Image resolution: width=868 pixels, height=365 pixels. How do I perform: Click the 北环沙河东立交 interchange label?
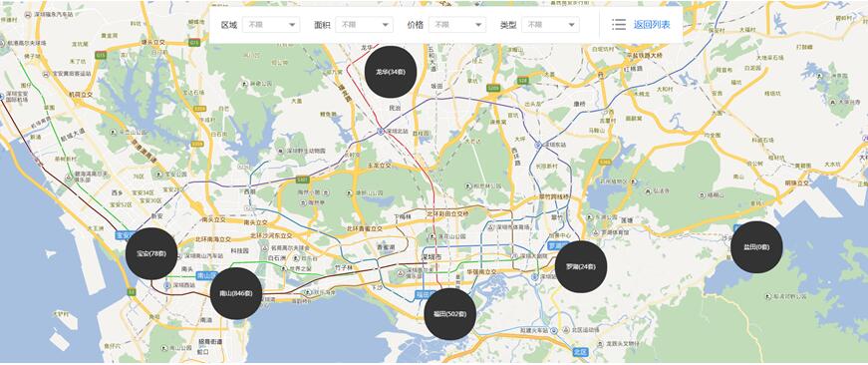click(x=272, y=236)
